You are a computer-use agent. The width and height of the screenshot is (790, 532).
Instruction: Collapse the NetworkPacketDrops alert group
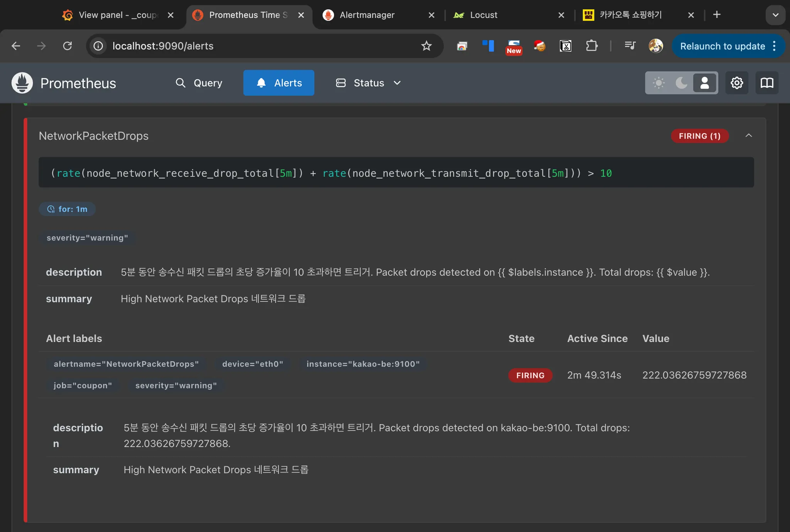(x=748, y=136)
